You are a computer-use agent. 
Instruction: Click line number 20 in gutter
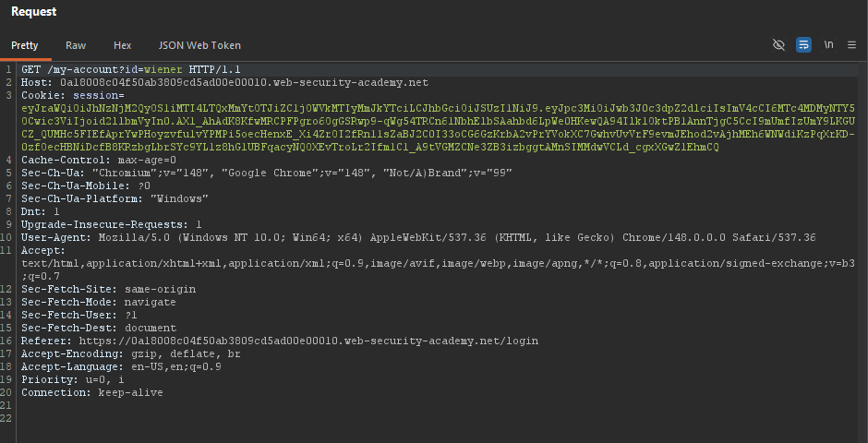tap(6, 392)
